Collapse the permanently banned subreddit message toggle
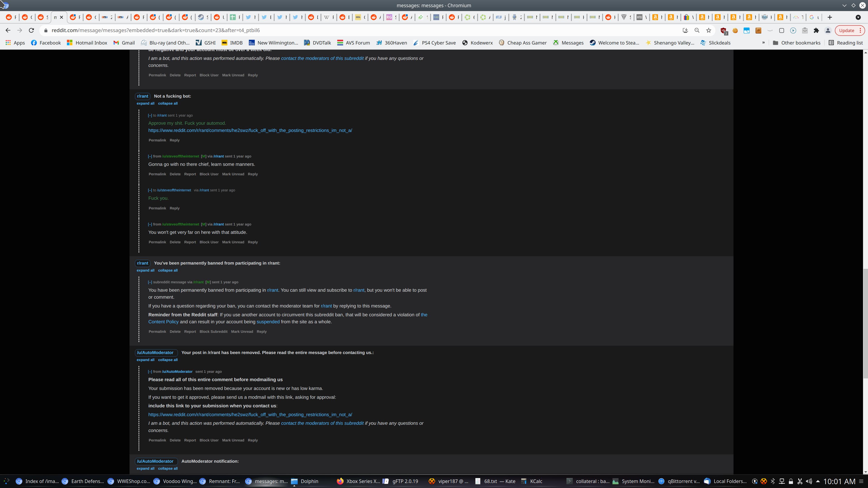Viewport: 868px width, 488px height. pos(150,282)
